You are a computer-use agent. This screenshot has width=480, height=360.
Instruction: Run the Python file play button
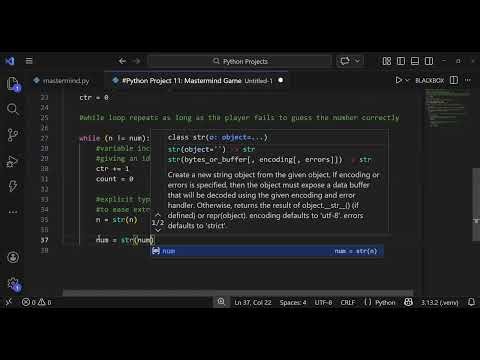coord(398,80)
